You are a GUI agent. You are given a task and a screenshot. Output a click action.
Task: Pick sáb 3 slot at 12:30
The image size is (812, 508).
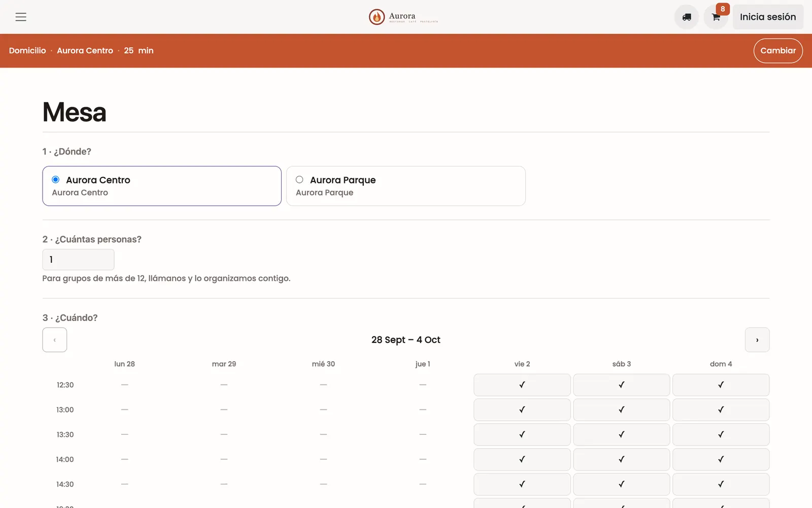click(x=622, y=385)
